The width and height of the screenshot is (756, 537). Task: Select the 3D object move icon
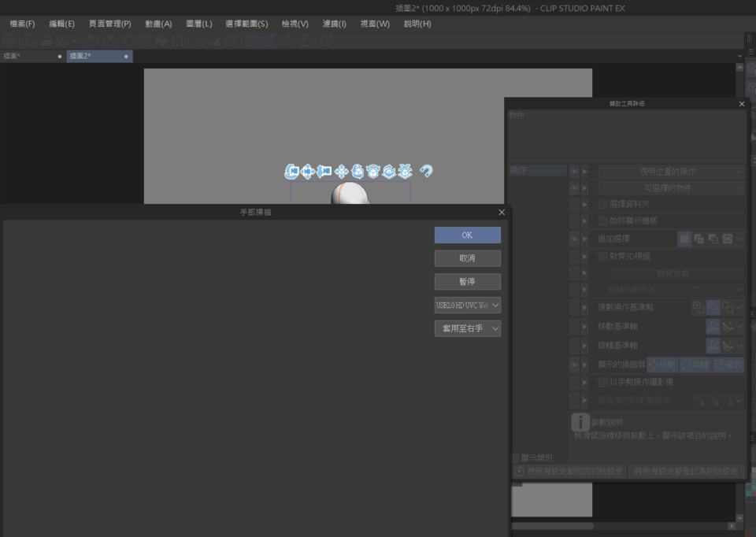pos(342,172)
